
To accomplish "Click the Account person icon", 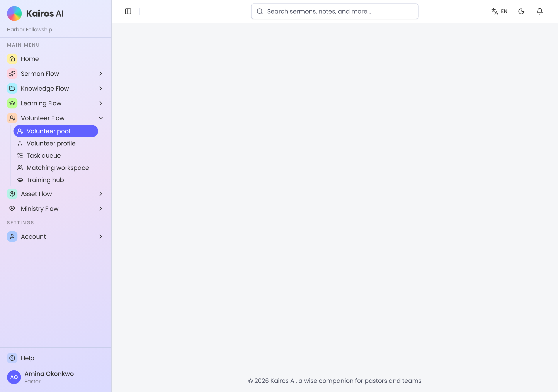I will pyautogui.click(x=12, y=237).
